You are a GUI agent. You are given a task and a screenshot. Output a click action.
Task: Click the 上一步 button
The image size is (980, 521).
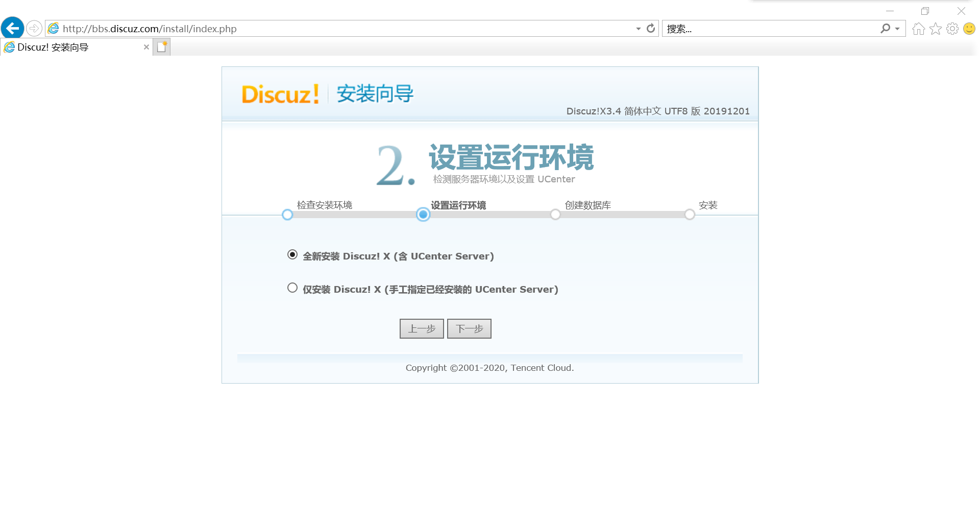[422, 328]
